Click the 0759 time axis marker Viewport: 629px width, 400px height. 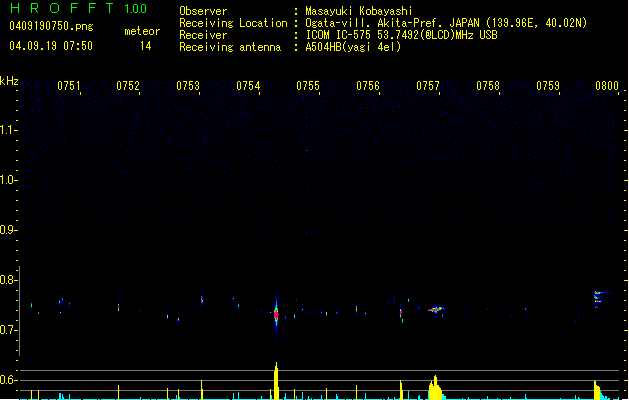(548, 86)
